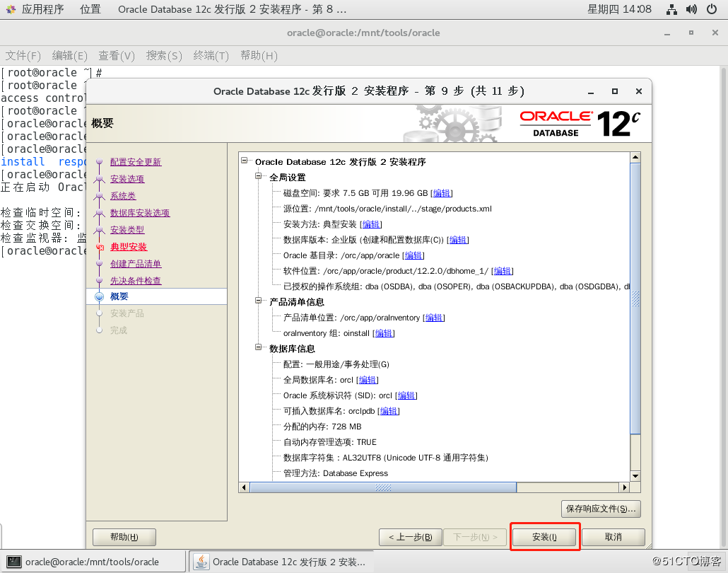Image resolution: width=728 pixels, height=573 pixels.
Task: Switch to Oracle installer task in bottom taskbar
Action: tap(281, 562)
